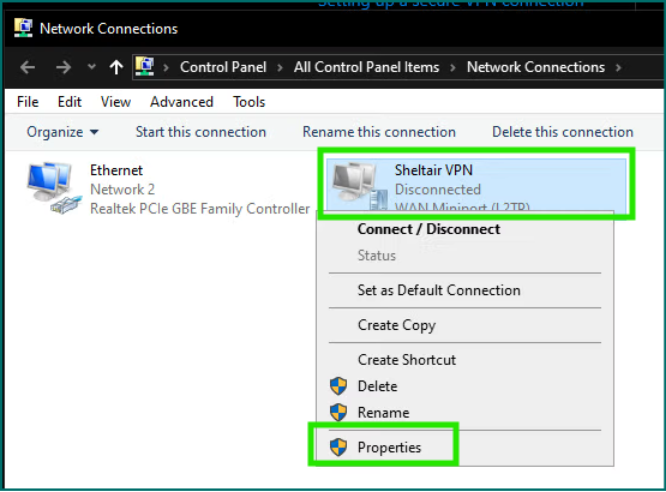Open the File menu
Image resolution: width=666 pixels, height=492 pixels.
coord(28,102)
